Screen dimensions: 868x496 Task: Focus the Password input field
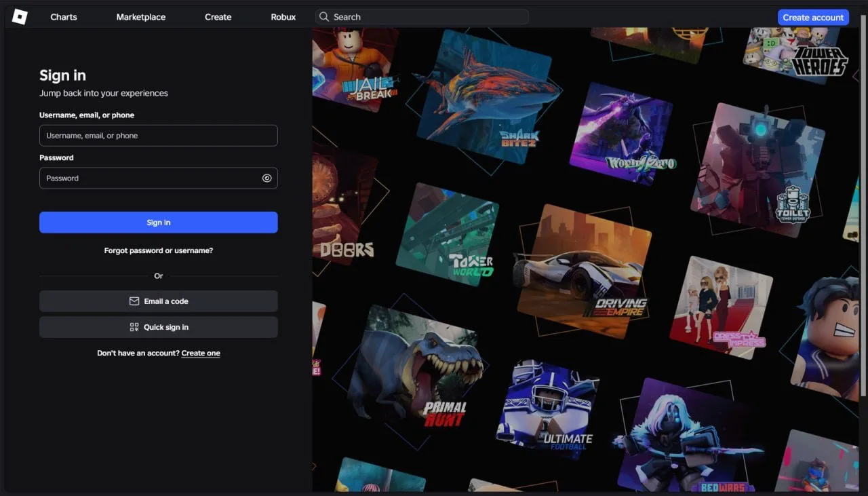pos(159,178)
